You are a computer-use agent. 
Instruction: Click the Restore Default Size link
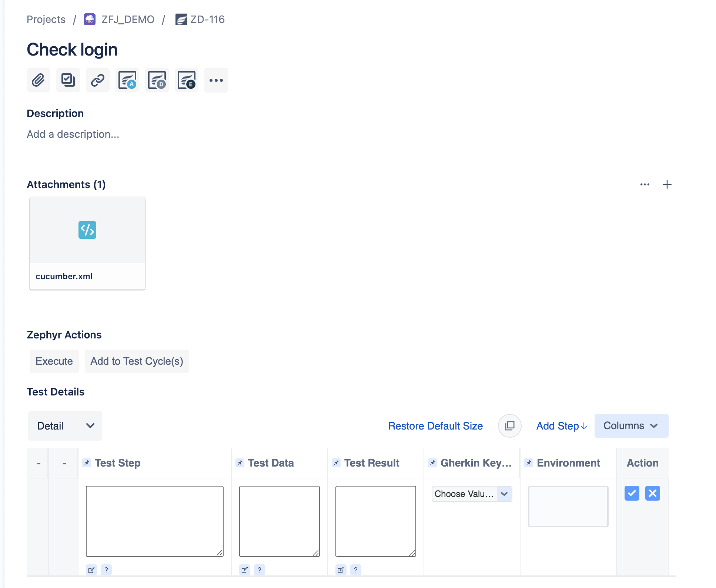click(x=435, y=426)
